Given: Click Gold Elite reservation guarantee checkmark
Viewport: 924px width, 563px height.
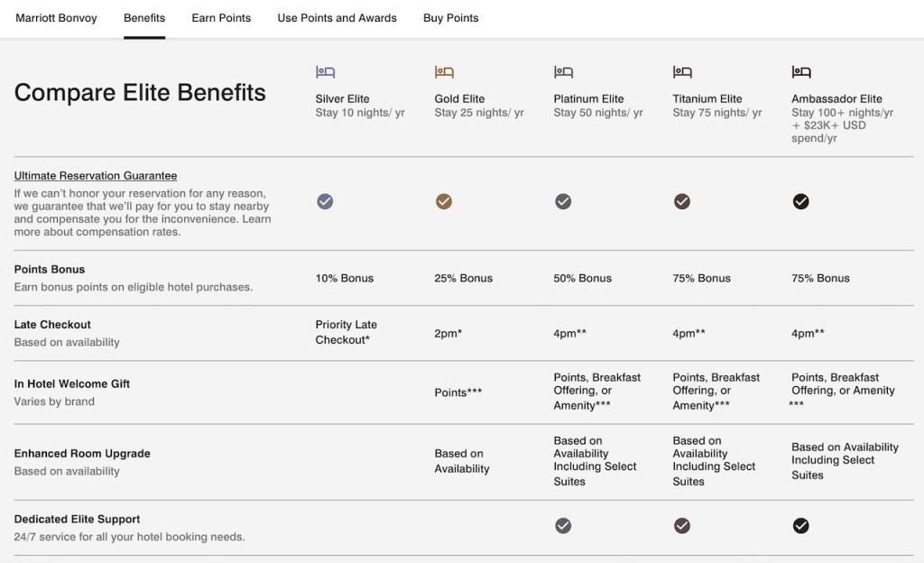Looking at the screenshot, I should pos(444,202).
